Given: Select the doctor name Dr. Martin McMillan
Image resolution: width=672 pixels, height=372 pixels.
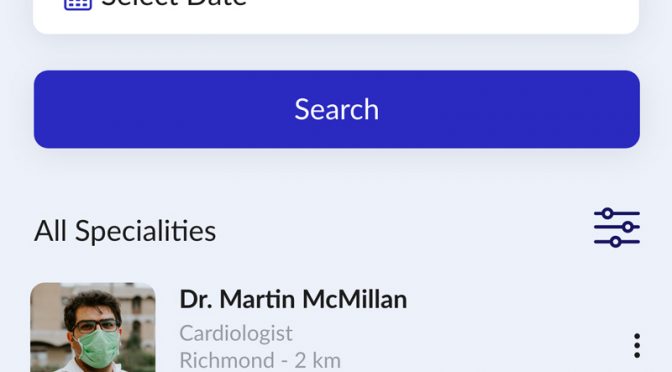Looking at the screenshot, I should [293, 299].
